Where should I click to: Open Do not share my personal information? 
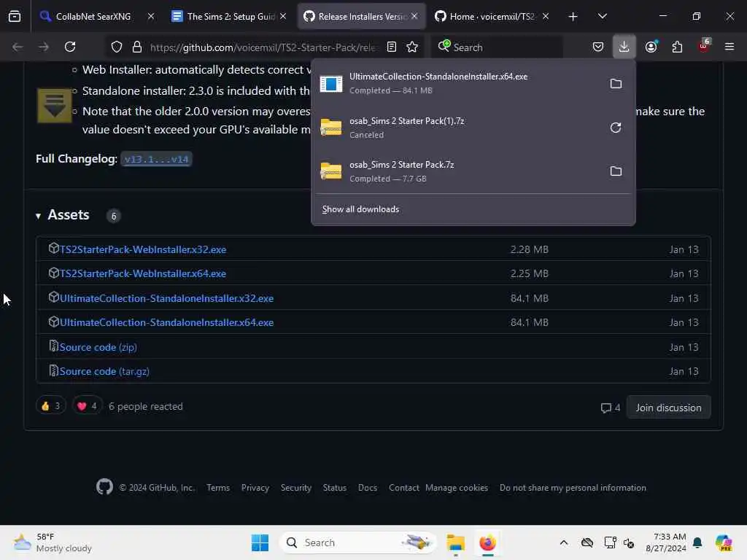point(573,488)
